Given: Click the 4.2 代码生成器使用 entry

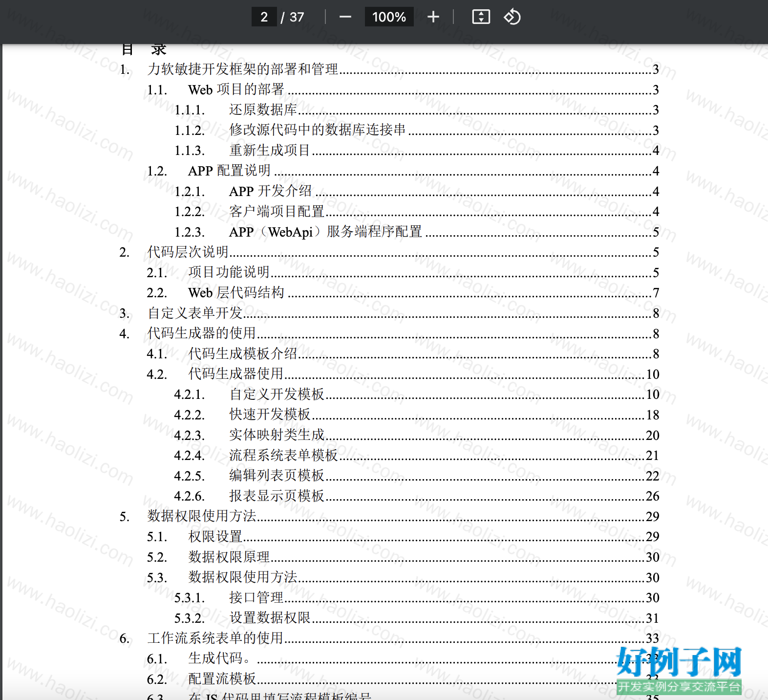Looking at the screenshot, I should tap(403, 374).
